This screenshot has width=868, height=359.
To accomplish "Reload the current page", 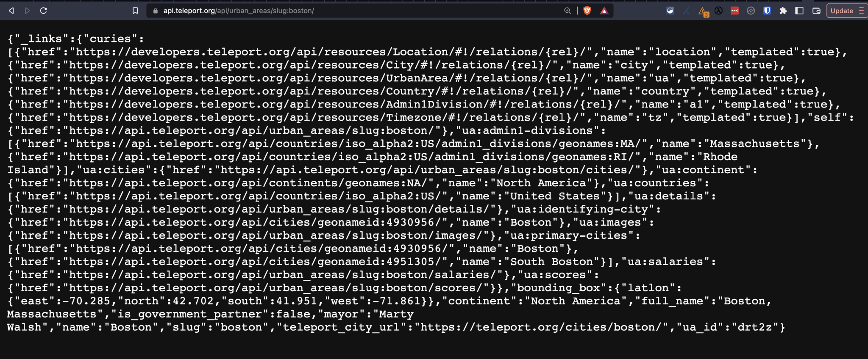I will (43, 11).
